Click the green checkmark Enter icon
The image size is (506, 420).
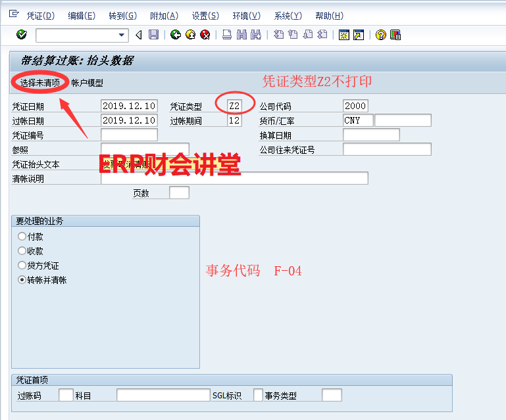tap(22, 35)
